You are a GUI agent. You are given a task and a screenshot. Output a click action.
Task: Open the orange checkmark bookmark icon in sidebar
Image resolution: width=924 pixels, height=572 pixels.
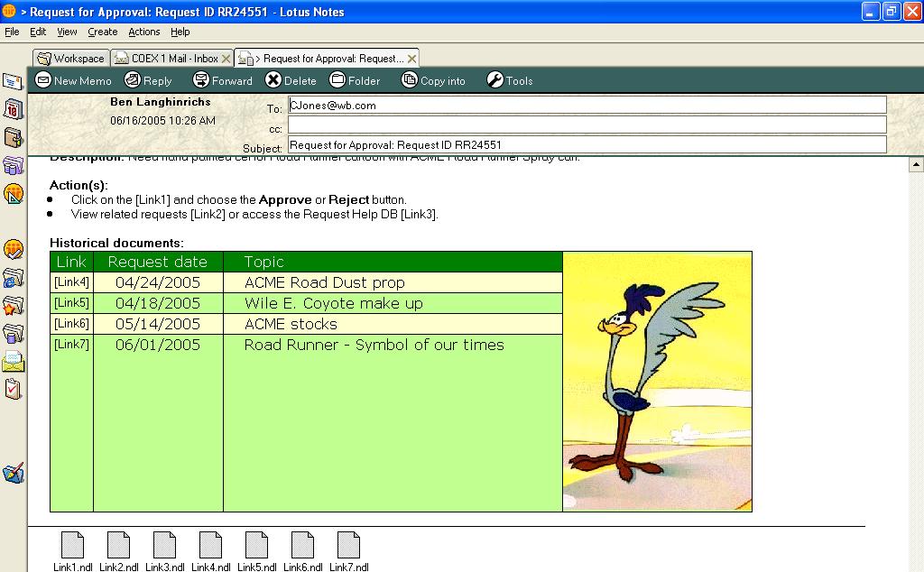click(x=13, y=250)
